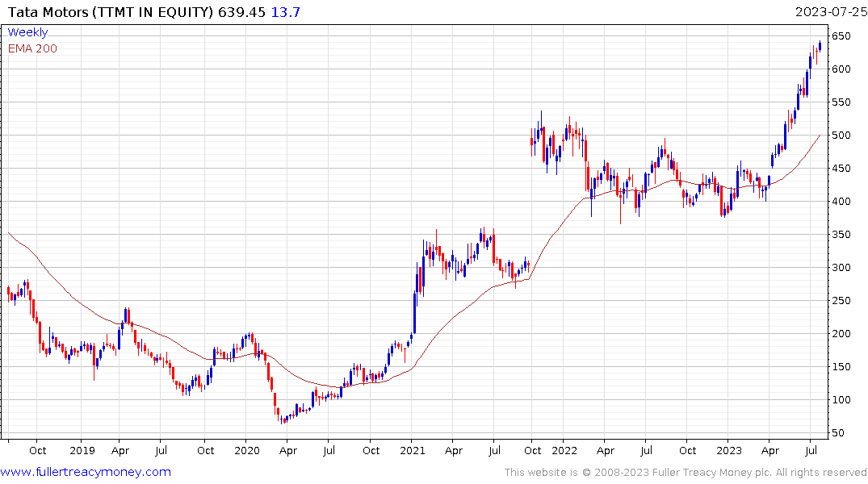The width and height of the screenshot is (868, 484).
Task: Click the 150 price axis label
Action: pyautogui.click(x=841, y=367)
